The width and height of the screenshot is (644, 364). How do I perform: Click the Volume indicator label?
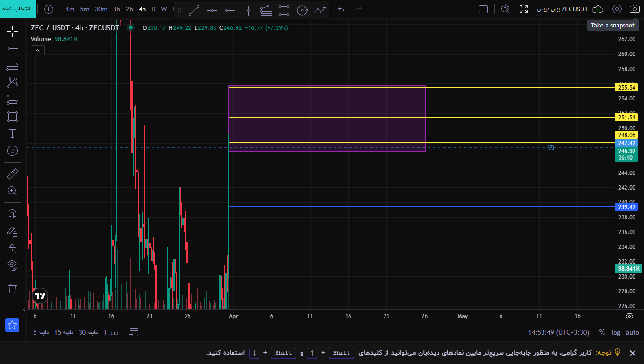click(41, 39)
